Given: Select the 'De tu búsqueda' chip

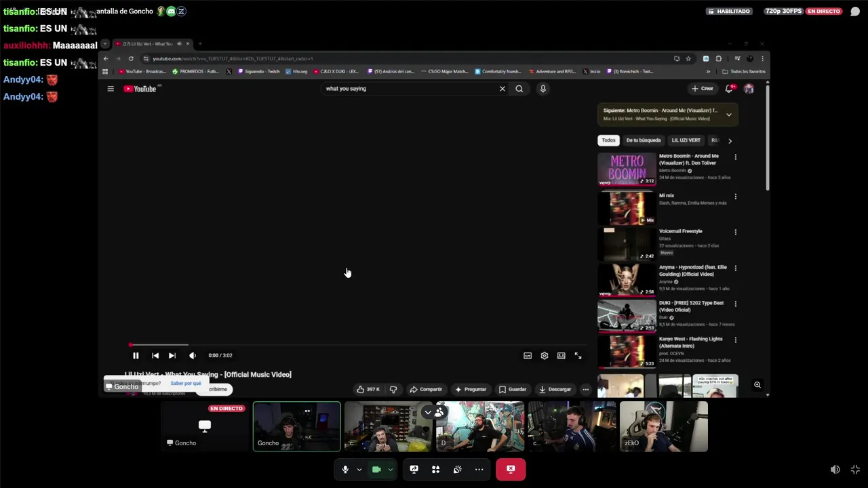Looking at the screenshot, I should point(644,140).
